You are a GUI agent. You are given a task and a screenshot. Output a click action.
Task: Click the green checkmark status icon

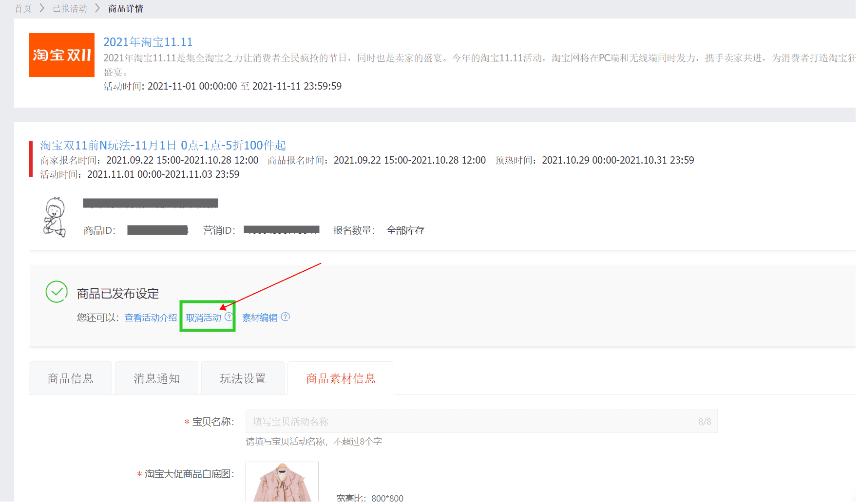57,292
